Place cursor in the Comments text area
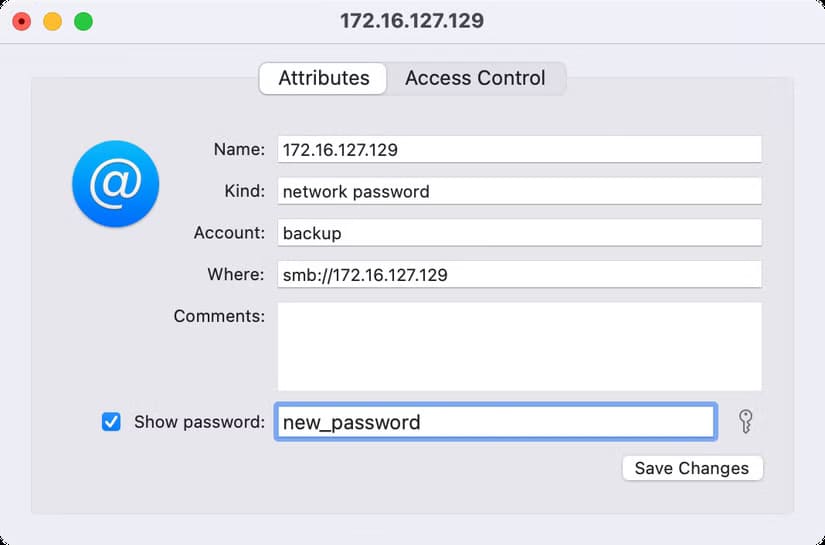 [x=519, y=346]
